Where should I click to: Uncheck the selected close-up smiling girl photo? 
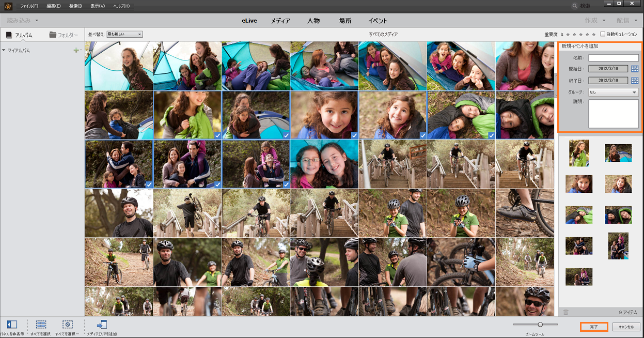(354, 135)
